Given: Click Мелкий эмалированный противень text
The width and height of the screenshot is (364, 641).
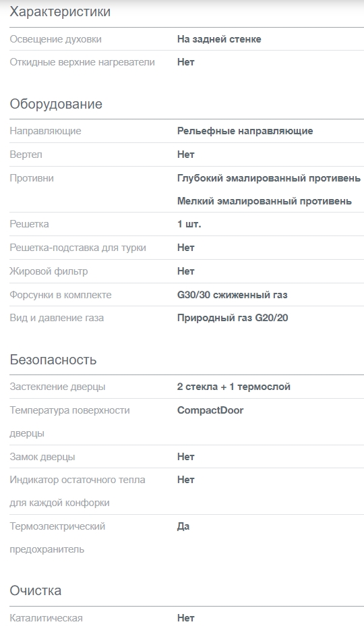Looking at the screenshot, I should point(264,201).
